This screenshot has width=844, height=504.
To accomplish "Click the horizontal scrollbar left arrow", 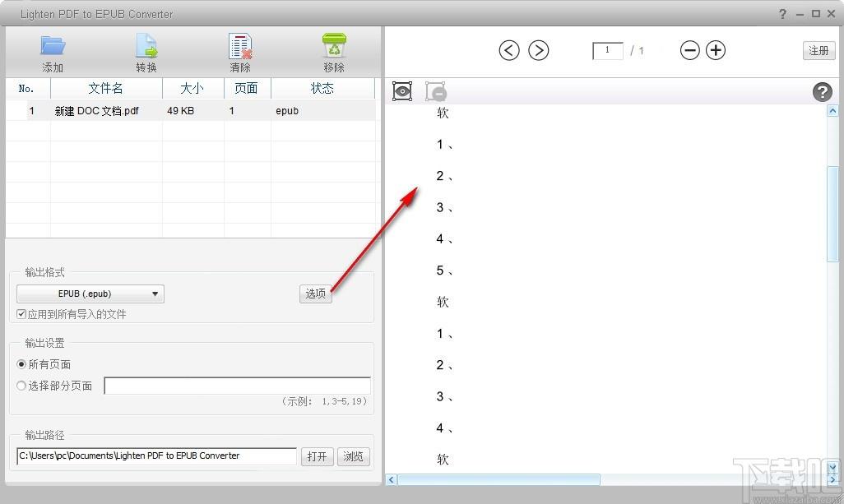I will coord(392,479).
